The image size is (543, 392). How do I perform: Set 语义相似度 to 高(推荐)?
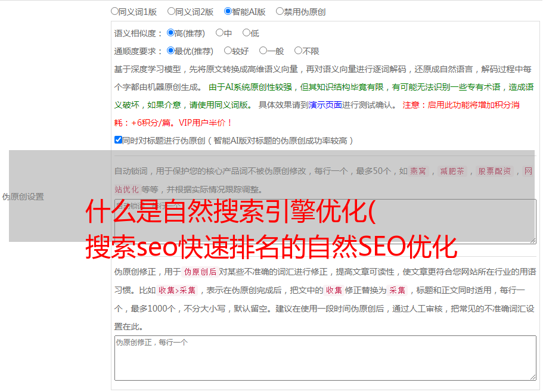click(170, 33)
